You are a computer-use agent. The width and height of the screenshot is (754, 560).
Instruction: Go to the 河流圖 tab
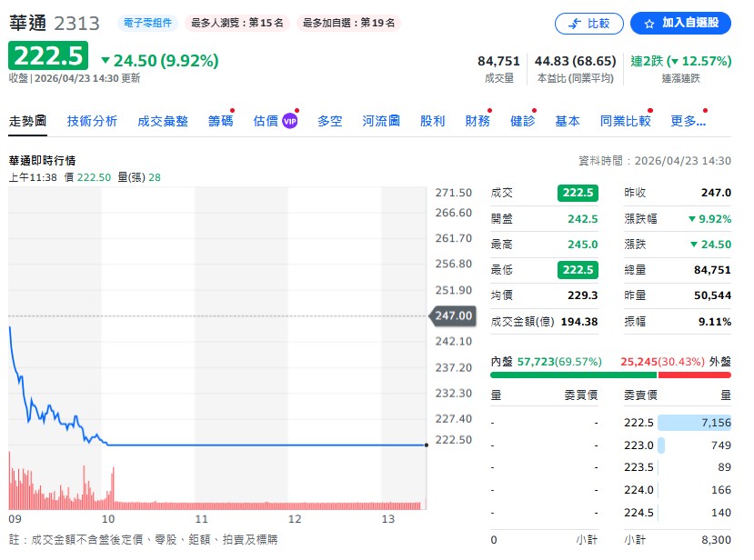point(381,121)
